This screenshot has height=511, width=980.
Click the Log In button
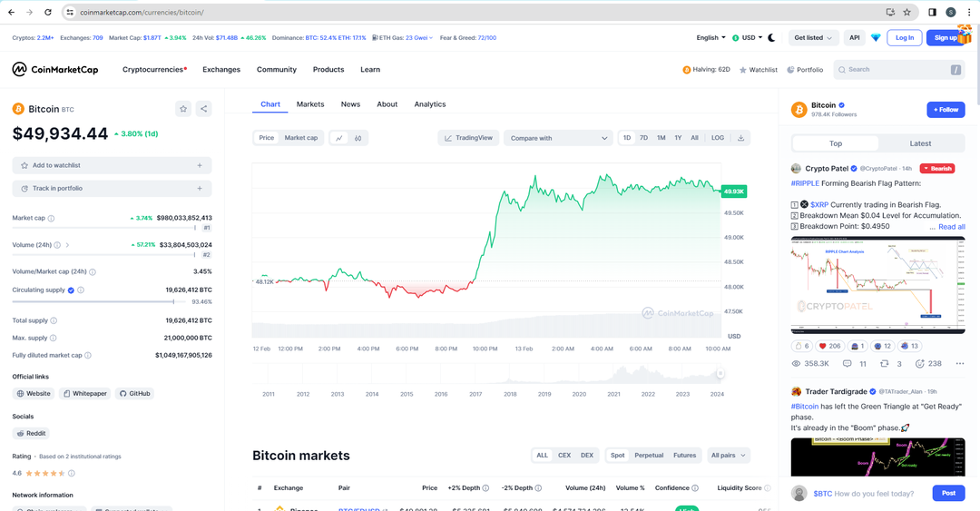pos(905,37)
